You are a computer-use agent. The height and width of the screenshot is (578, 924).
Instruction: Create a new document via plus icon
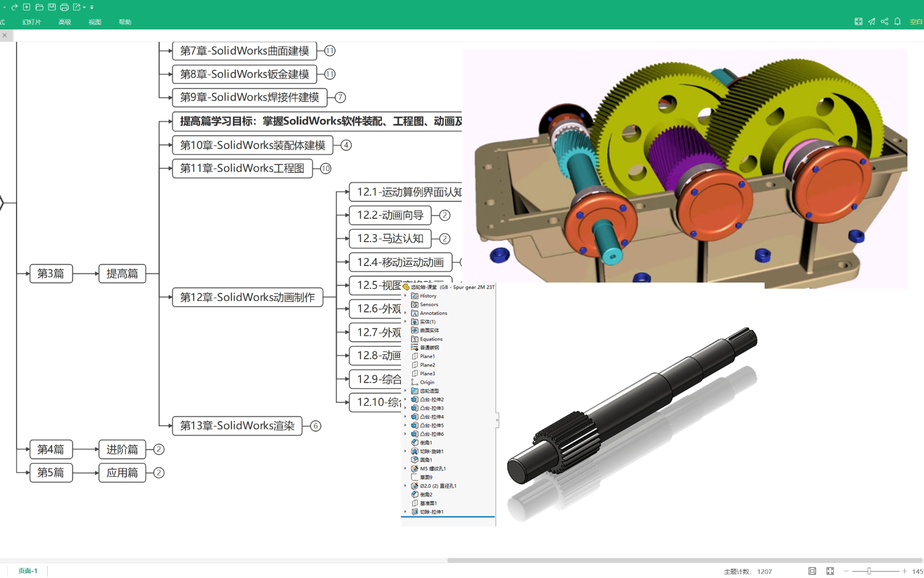coord(26,7)
